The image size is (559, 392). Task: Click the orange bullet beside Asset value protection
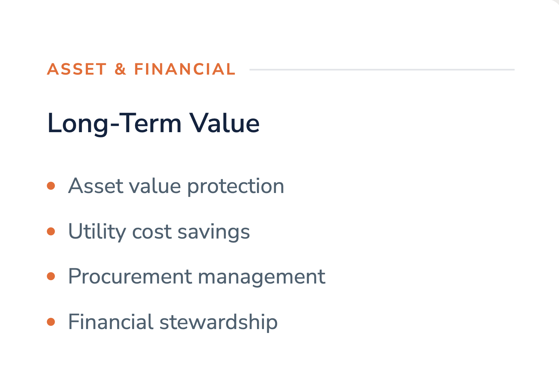coord(51,186)
